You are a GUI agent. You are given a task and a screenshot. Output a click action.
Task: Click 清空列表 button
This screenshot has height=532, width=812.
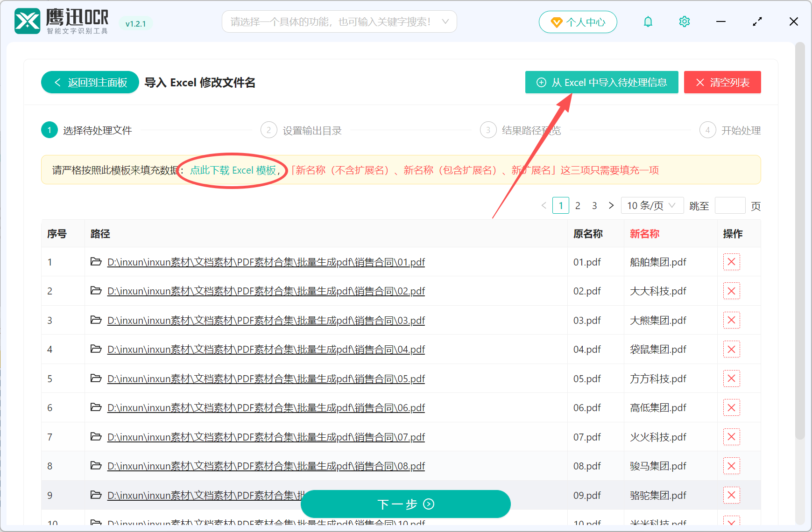click(x=722, y=82)
